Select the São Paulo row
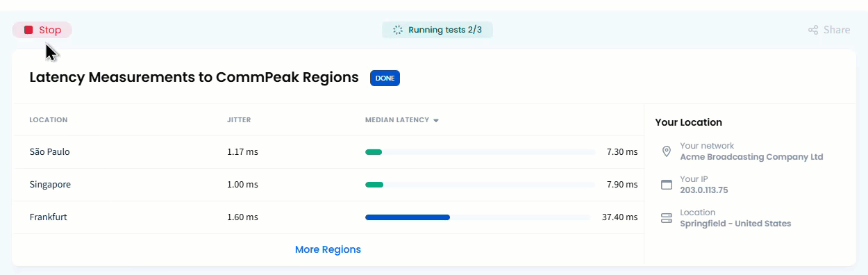 [x=328, y=152]
